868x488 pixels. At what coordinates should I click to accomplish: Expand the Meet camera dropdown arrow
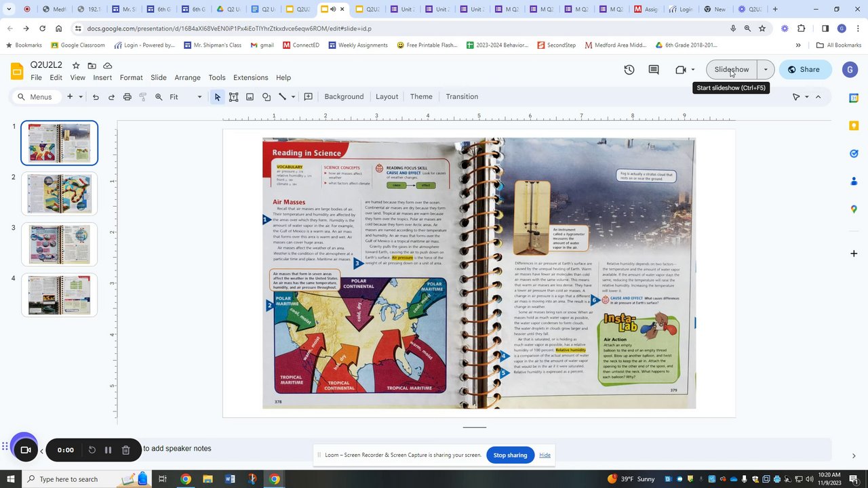[x=693, y=69]
